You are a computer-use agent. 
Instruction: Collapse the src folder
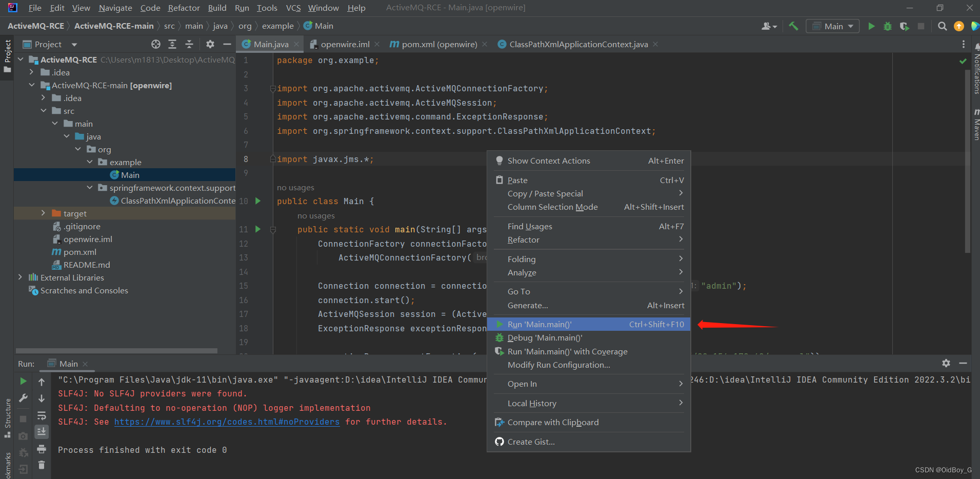(x=44, y=111)
